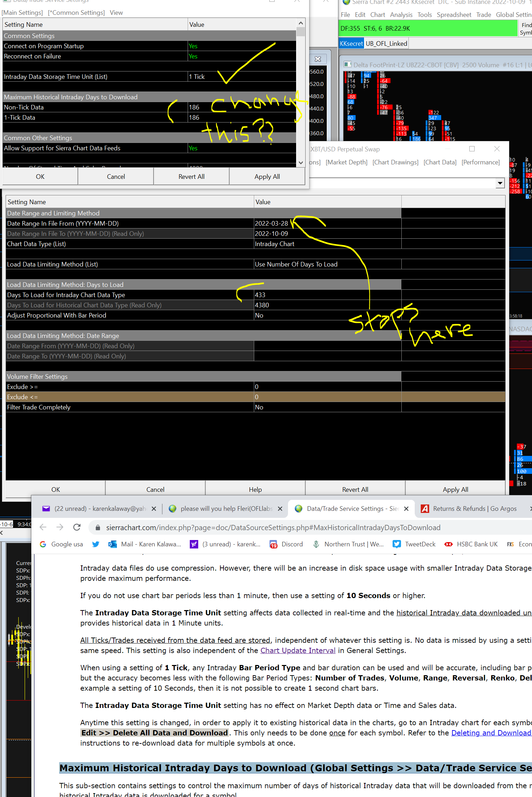Viewport: 532px width, 797px height.
Task: Edit Date Range In File From value
Action: point(327,224)
